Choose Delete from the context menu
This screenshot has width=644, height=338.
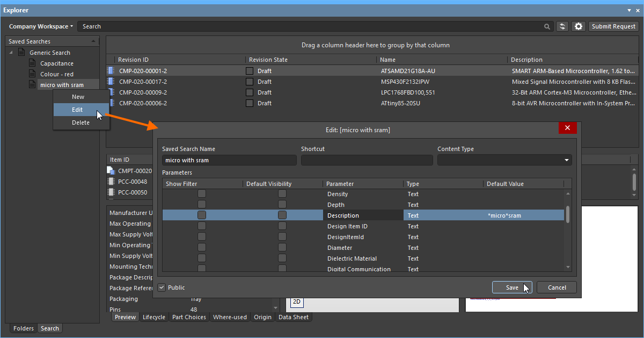click(x=80, y=123)
